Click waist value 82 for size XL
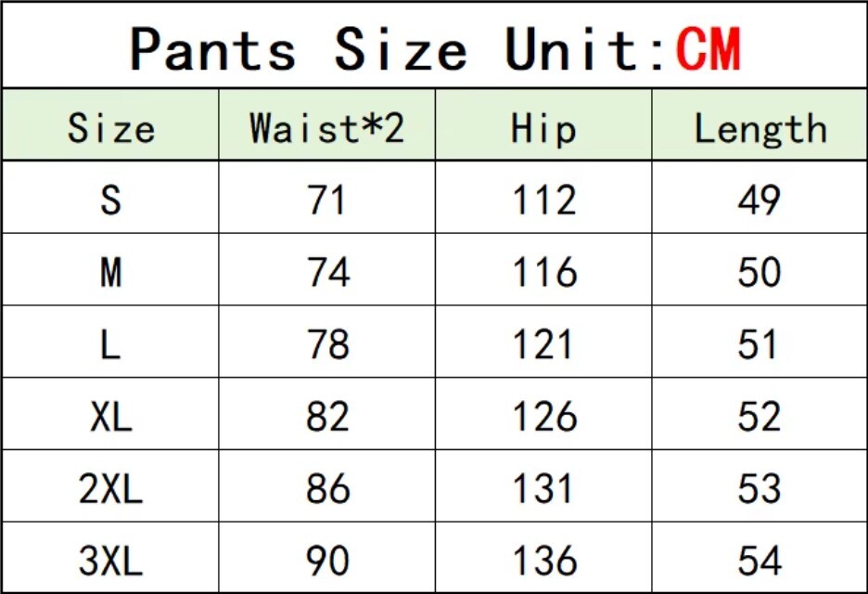 pos(327,416)
